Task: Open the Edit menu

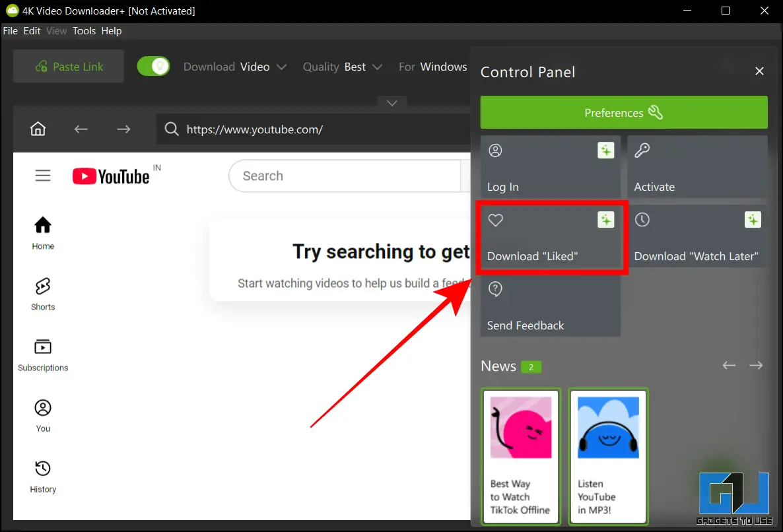Action: pos(32,31)
